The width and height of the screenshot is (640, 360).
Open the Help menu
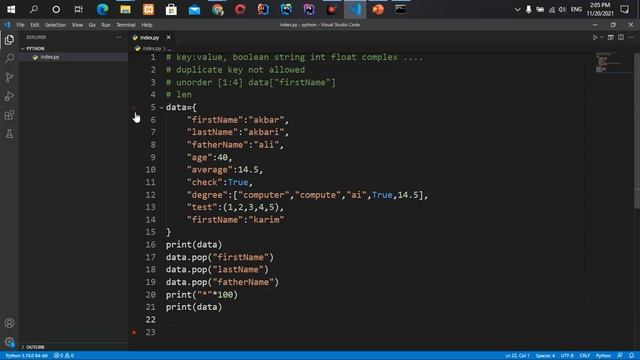pos(147,25)
